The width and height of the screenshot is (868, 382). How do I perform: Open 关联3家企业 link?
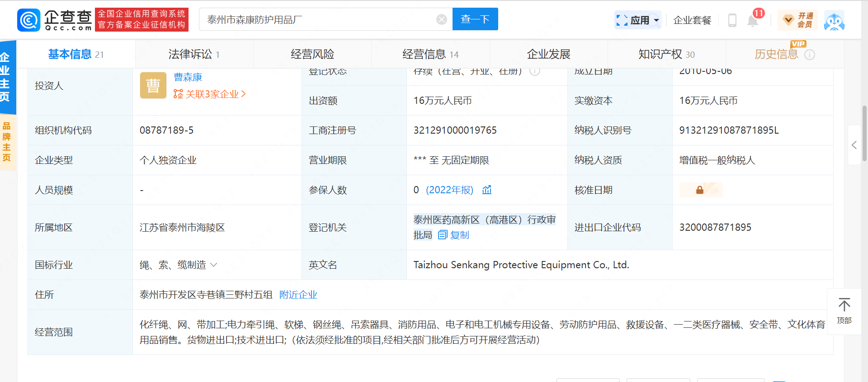coord(210,94)
